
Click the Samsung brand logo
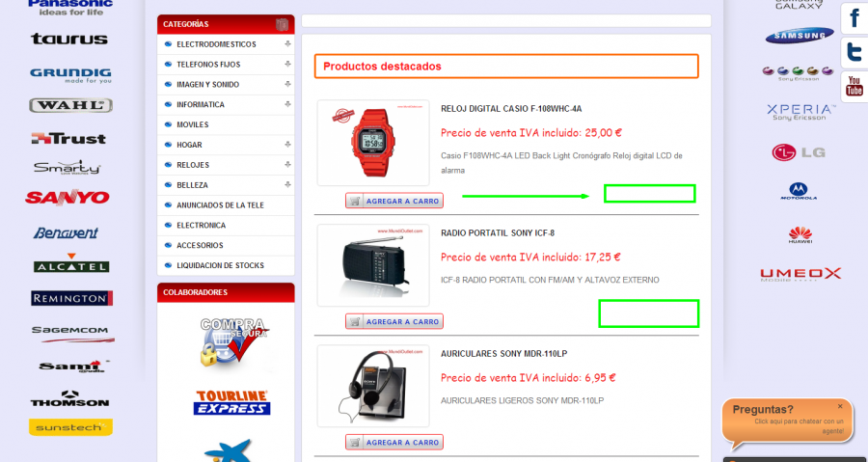click(800, 36)
